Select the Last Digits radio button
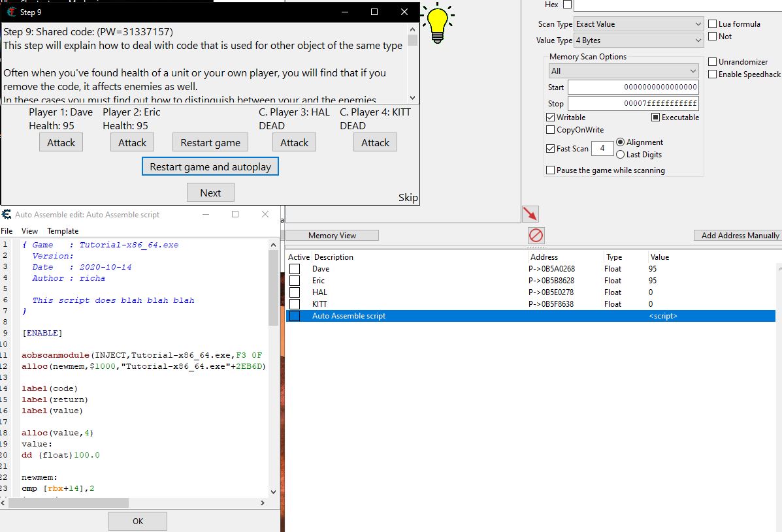The height and width of the screenshot is (532, 782). [620, 155]
